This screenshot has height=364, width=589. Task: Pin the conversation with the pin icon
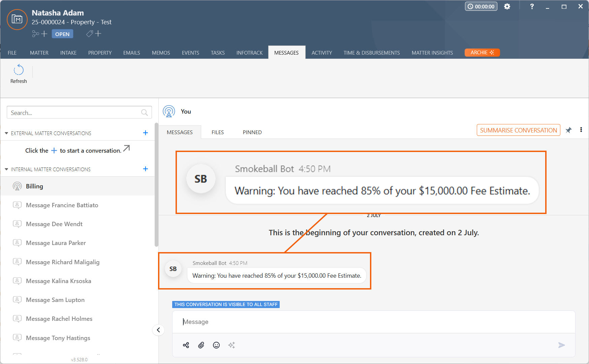568,130
